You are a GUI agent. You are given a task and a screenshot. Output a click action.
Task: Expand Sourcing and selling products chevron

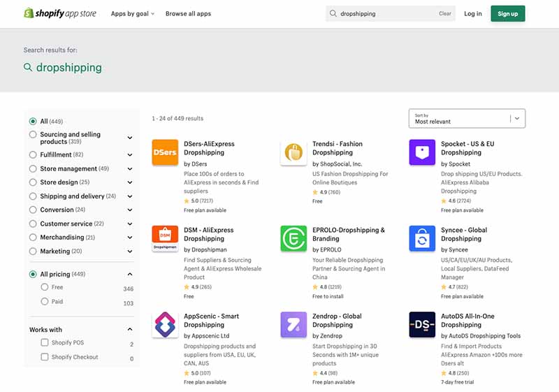coord(130,138)
